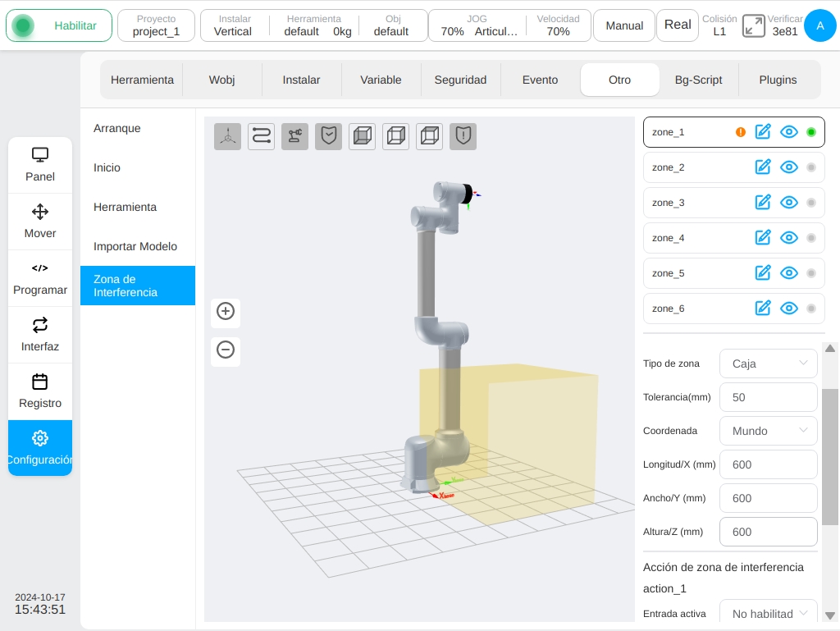Open the JOG 70% settings
The image size is (840, 631).
tap(477, 25)
